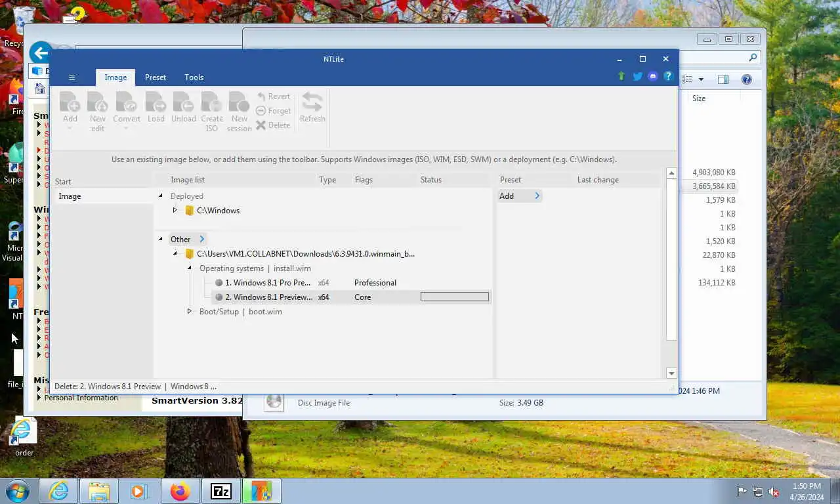This screenshot has height=504, width=840.
Task: Click the NTLite taskbar icon
Action: point(261,491)
